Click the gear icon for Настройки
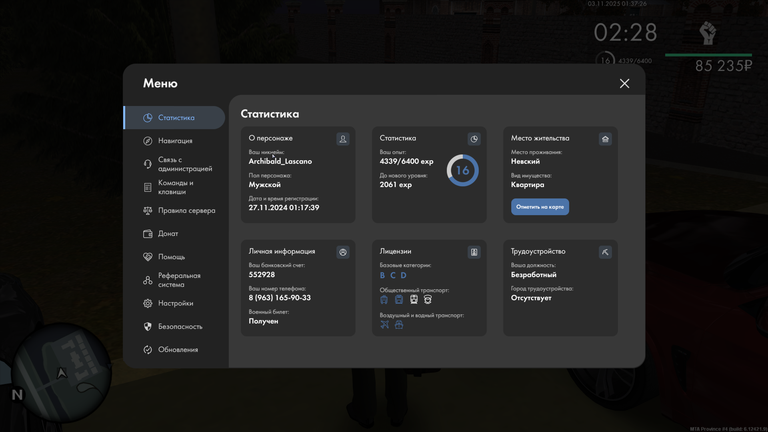The width and height of the screenshot is (768, 432). tap(147, 303)
